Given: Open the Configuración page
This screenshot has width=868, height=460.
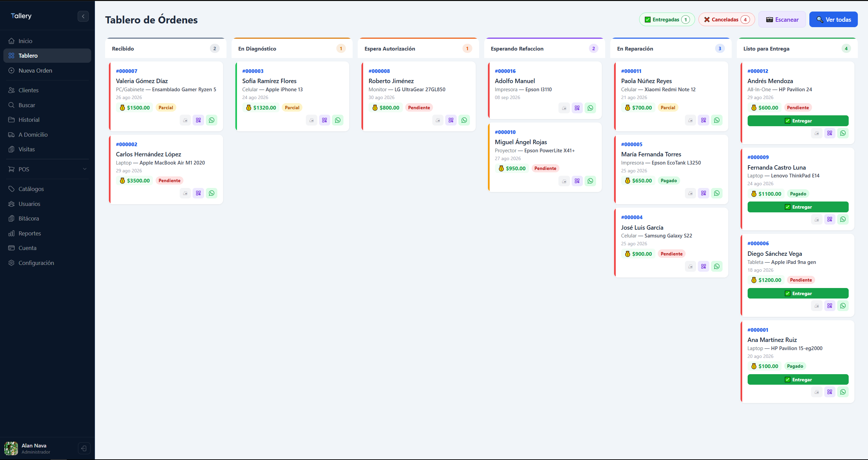Looking at the screenshot, I should [47, 263].
